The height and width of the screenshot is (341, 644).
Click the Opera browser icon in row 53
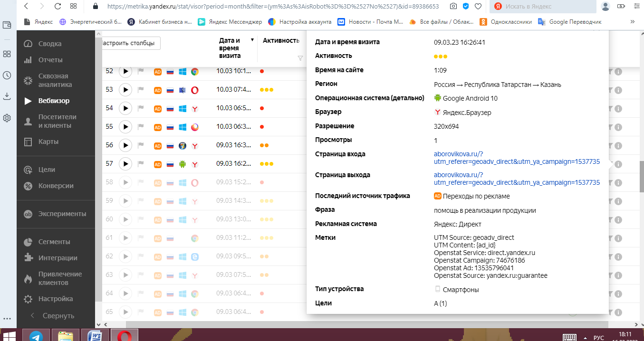[x=194, y=90]
